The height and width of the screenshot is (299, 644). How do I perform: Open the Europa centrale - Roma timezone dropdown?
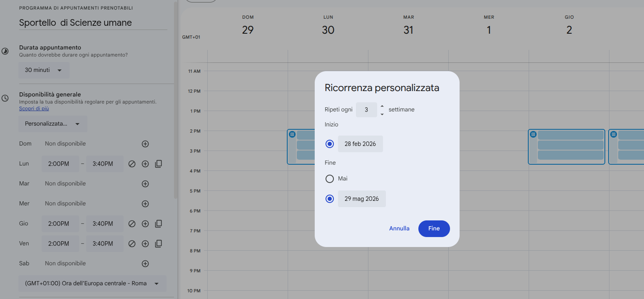coord(92,284)
